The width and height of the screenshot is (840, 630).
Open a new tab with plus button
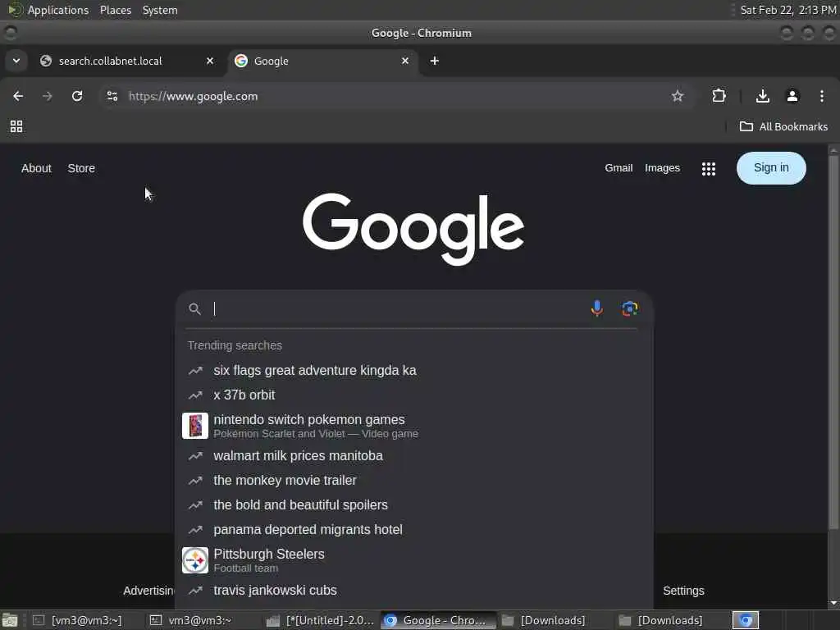(x=435, y=61)
